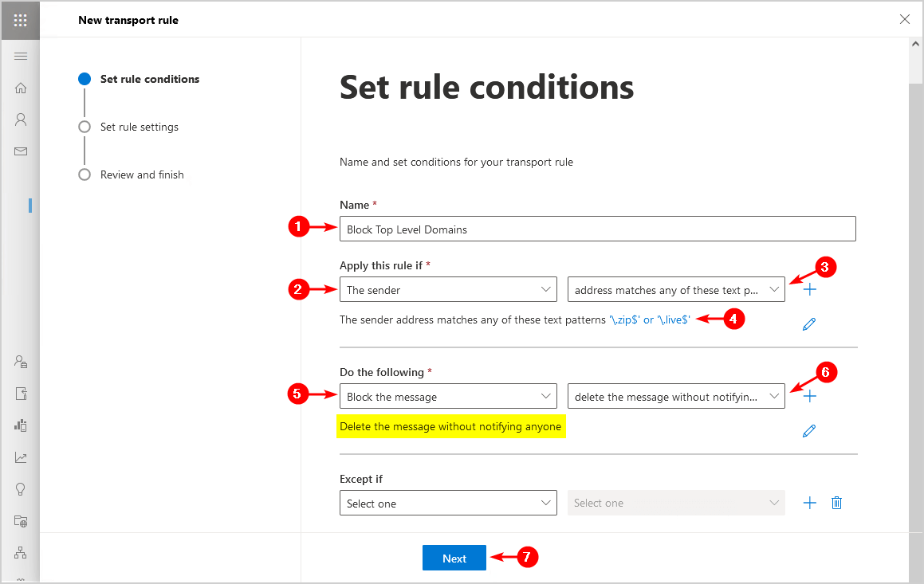Open Recipients user icon in sidebar

pyautogui.click(x=21, y=120)
